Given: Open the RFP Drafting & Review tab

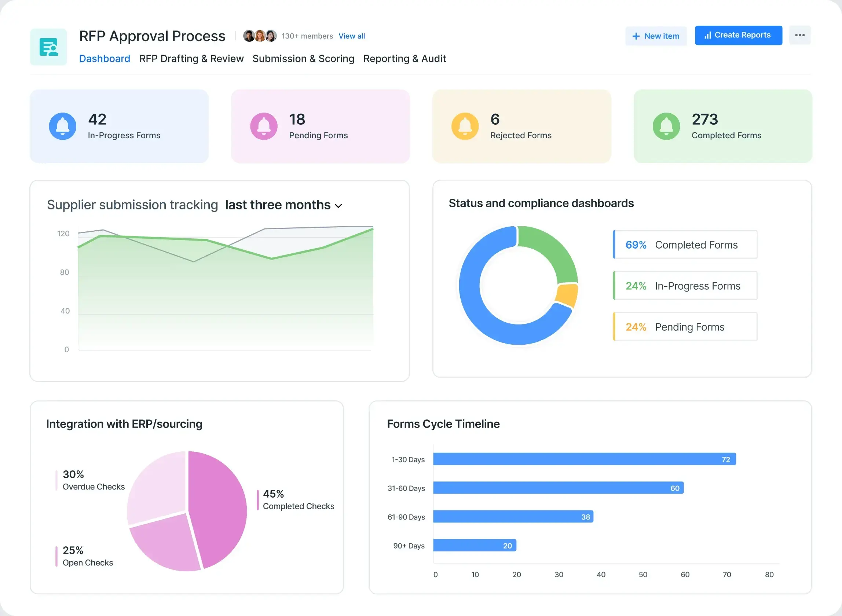Looking at the screenshot, I should [191, 59].
